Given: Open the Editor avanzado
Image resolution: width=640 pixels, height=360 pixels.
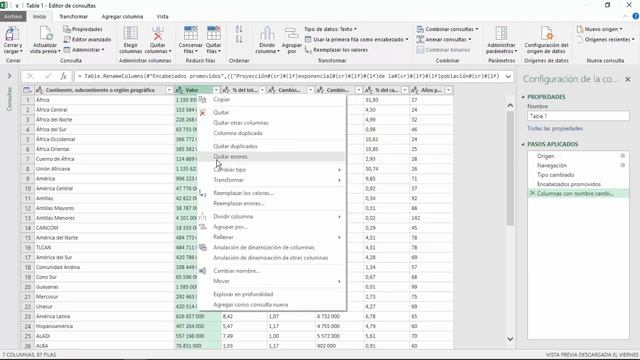Looking at the screenshot, I should click(x=87, y=40).
